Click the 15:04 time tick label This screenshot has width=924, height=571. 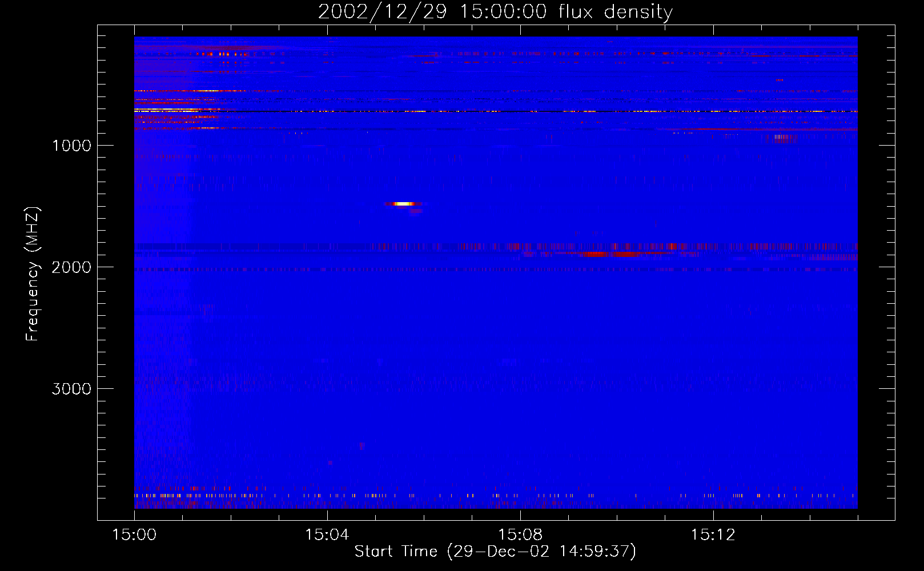coord(327,535)
